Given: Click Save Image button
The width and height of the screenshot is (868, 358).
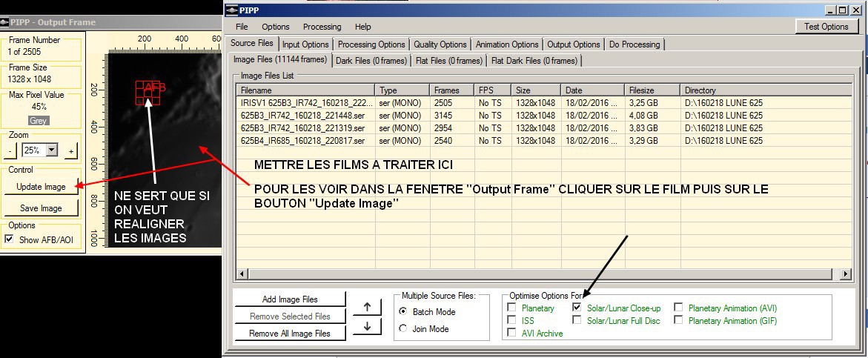Looking at the screenshot, I should pyautogui.click(x=41, y=208).
